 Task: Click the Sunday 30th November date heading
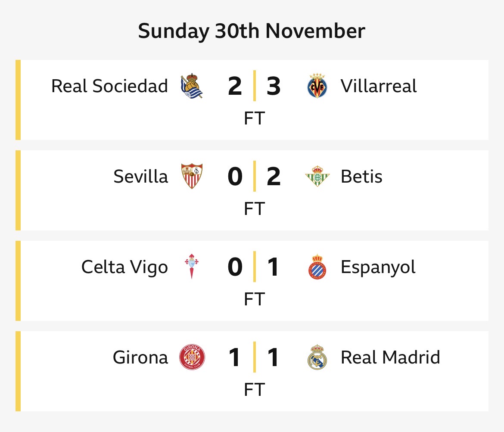point(252,31)
